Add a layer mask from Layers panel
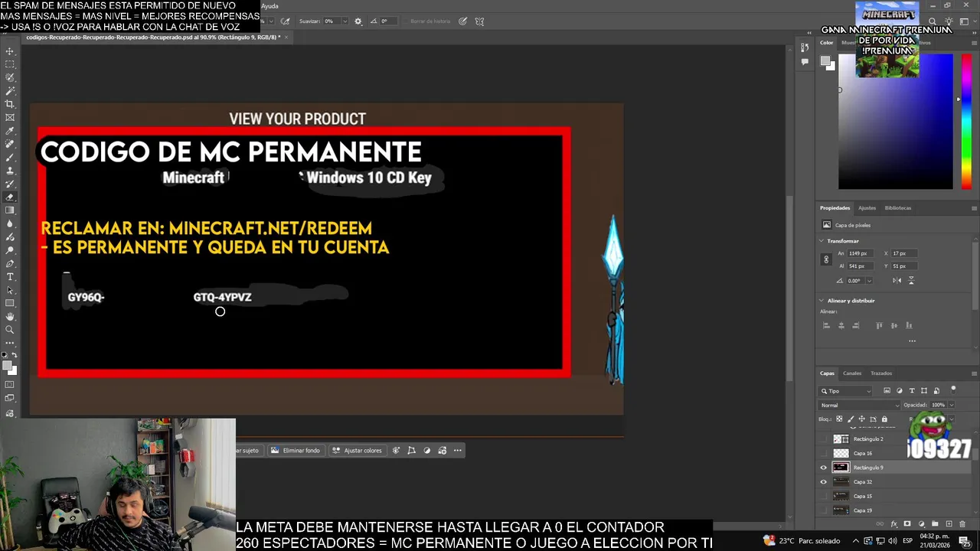 (907, 524)
